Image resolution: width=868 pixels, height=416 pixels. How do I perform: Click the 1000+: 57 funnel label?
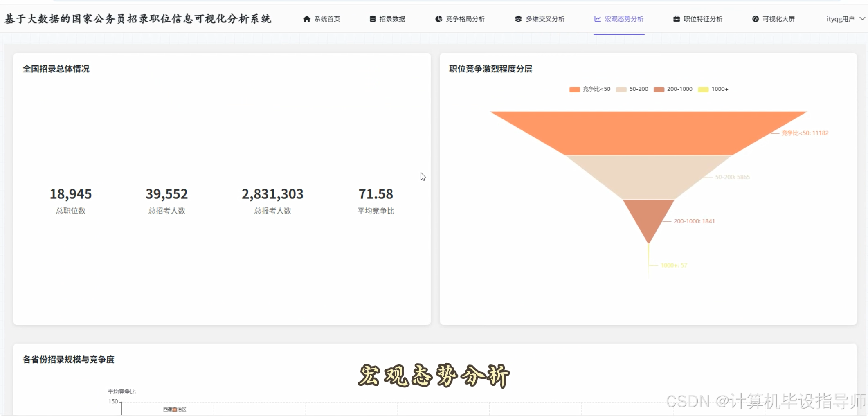tap(674, 265)
